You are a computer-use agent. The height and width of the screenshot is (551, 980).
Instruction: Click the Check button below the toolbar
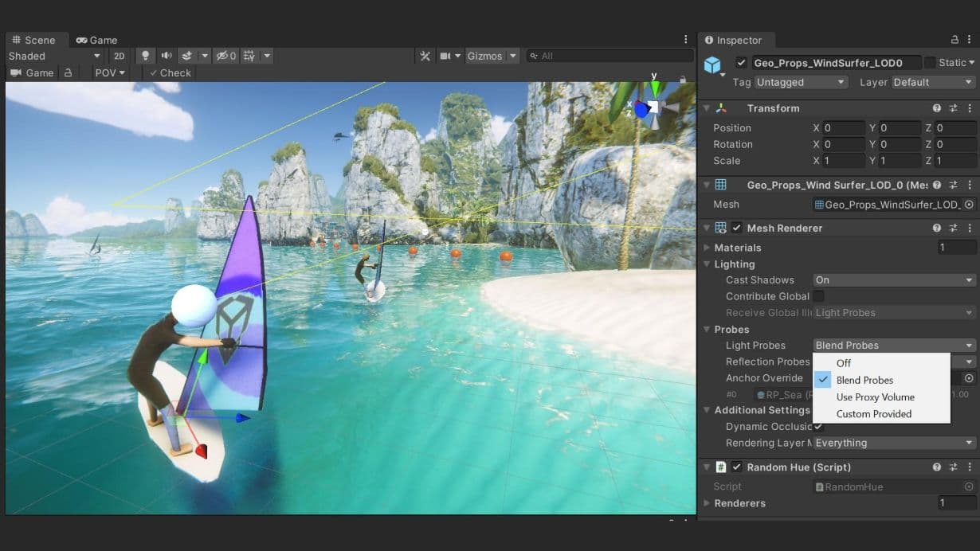(x=169, y=72)
